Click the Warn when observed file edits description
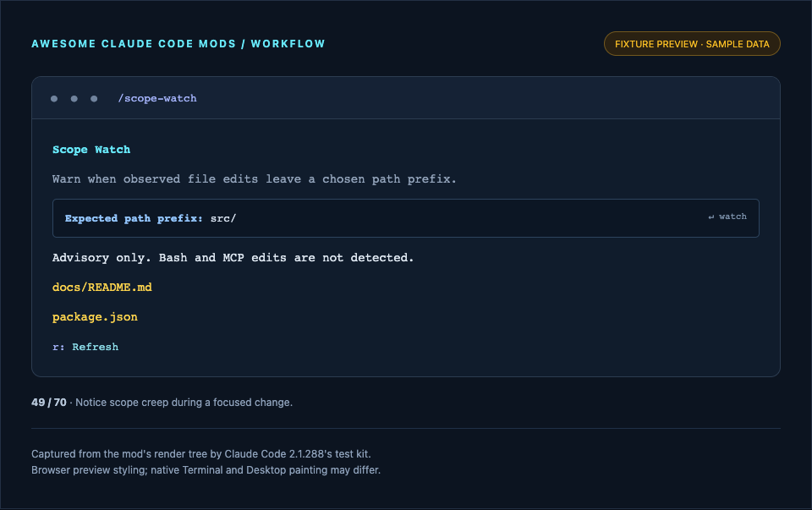 (x=255, y=179)
